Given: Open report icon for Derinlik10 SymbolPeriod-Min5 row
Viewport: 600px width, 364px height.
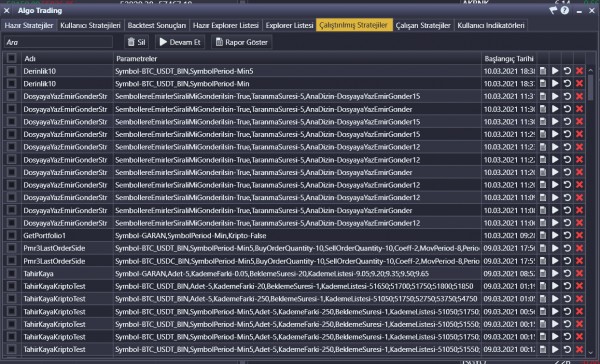Looking at the screenshot, I should tap(543, 71).
